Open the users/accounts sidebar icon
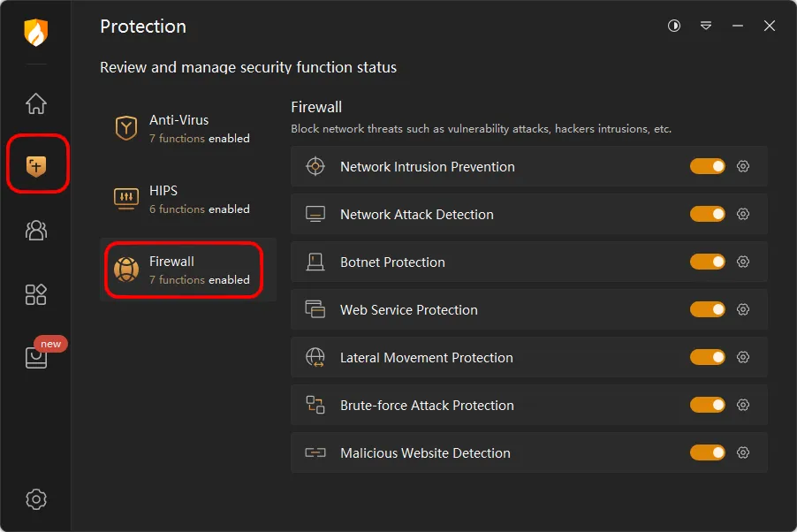 pos(36,231)
